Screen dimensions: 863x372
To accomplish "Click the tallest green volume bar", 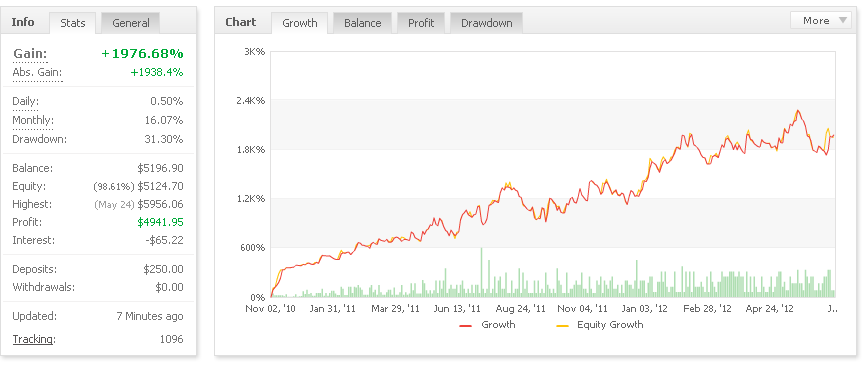I will (x=482, y=272).
